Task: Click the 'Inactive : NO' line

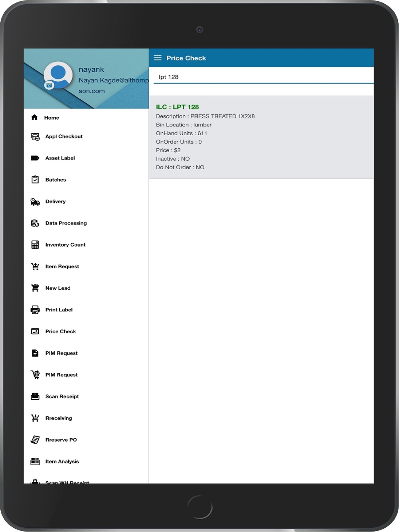Action: [173, 159]
